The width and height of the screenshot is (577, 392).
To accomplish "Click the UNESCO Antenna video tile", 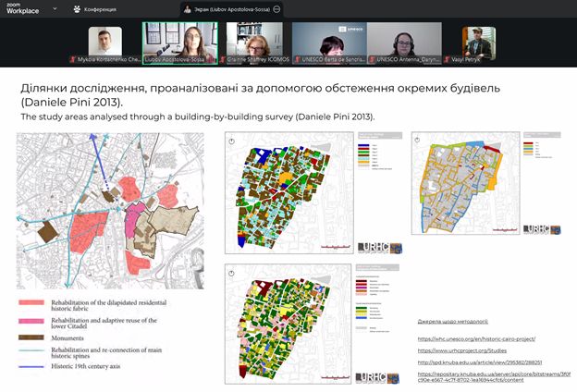I will pyautogui.click(x=404, y=43).
